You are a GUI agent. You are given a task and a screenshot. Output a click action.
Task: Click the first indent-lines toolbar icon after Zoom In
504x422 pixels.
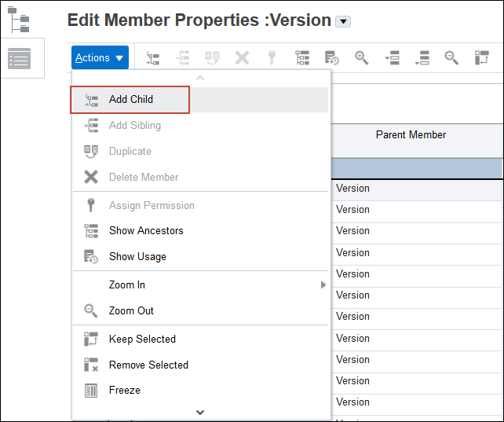point(393,58)
